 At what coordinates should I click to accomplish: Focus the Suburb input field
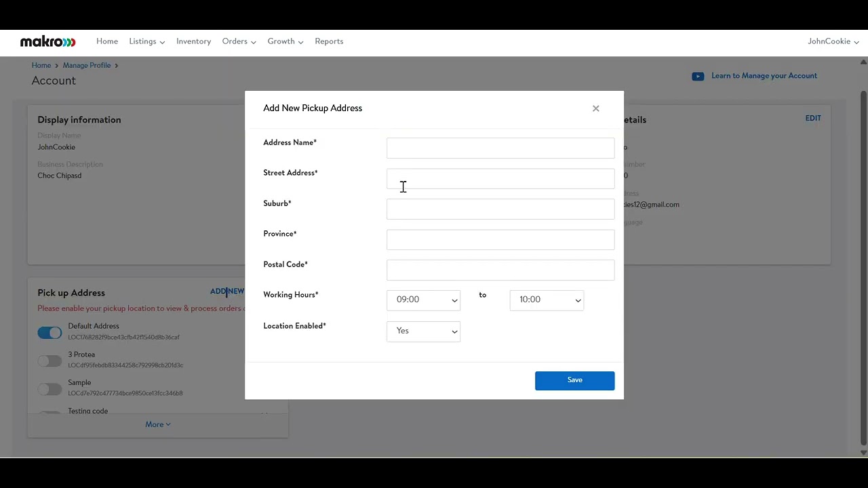[500, 209]
